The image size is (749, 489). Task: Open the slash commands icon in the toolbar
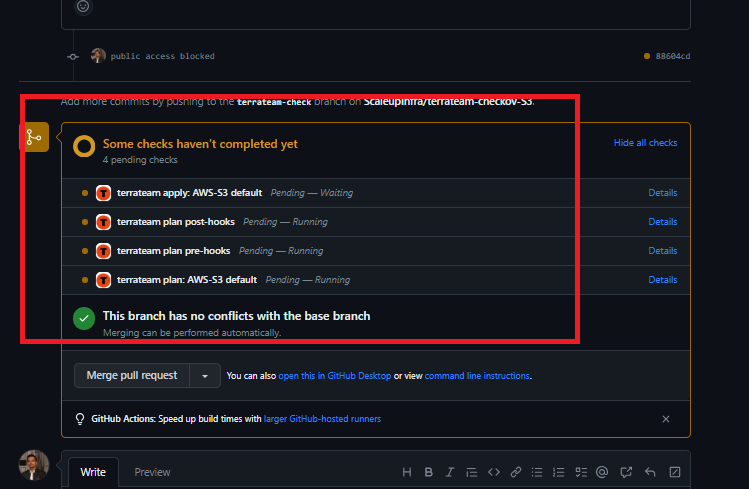674,472
